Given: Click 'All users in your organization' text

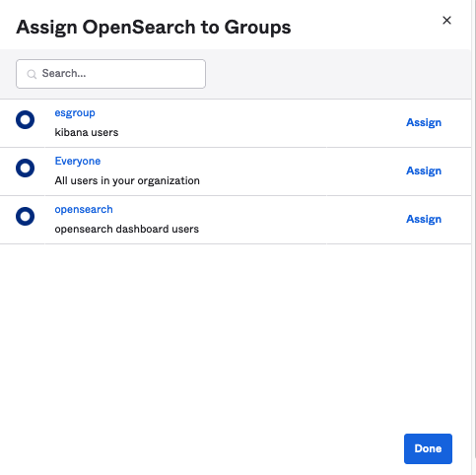Looking at the screenshot, I should coord(127,180).
